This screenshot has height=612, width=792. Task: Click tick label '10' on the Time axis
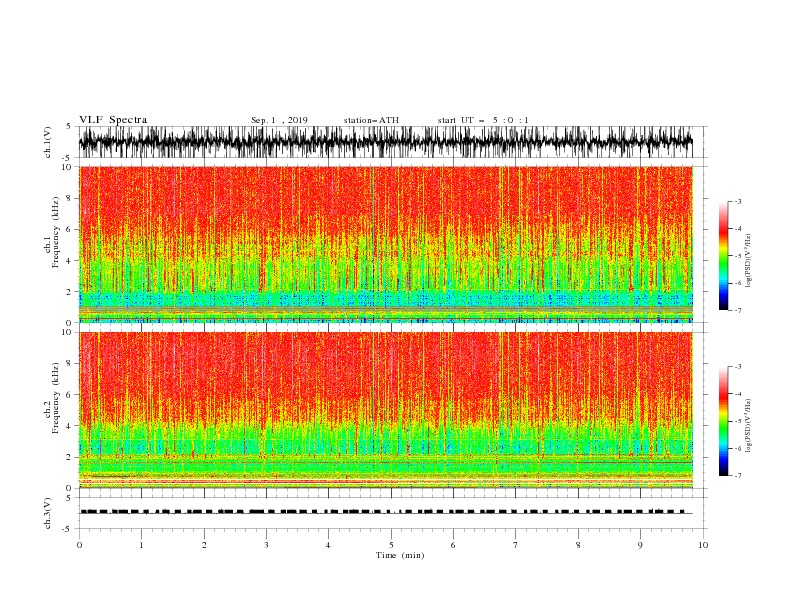point(703,545)
